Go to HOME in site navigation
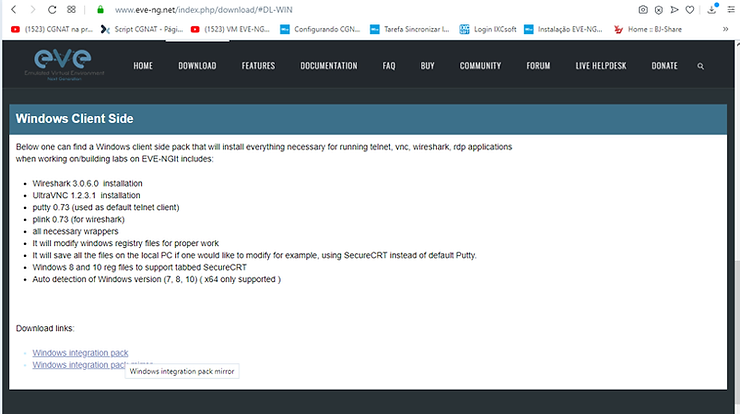This screenshot has width=740, height=414. [x=143, y=66]
